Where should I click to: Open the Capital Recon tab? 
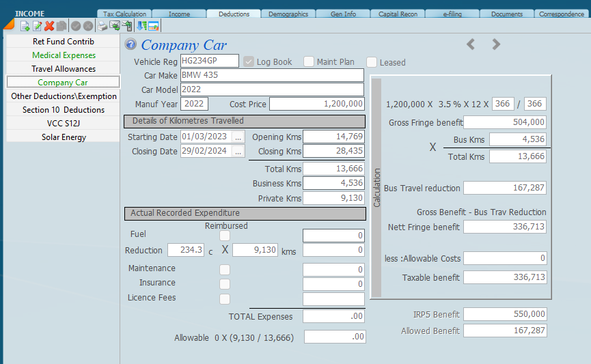[398, 14]
